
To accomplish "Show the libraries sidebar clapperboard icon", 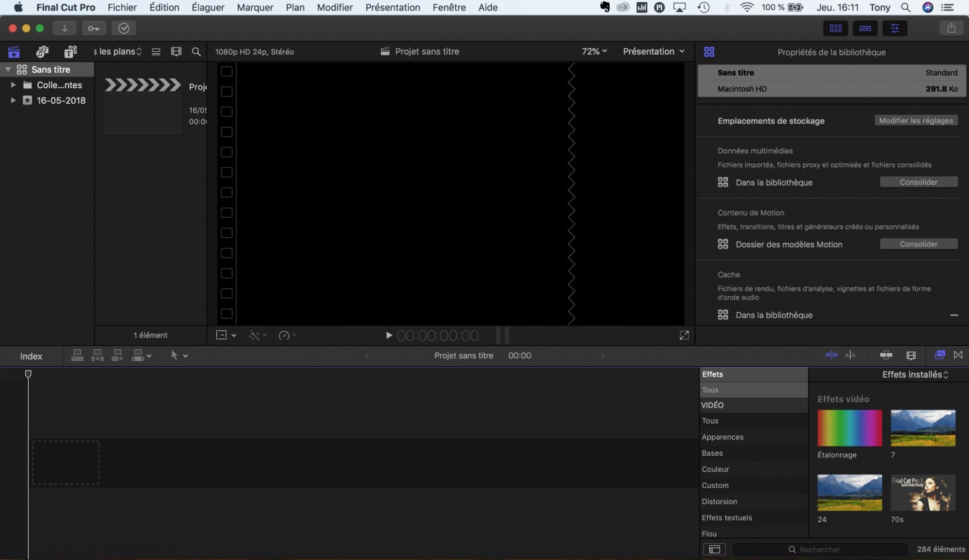I will point(13,52).
